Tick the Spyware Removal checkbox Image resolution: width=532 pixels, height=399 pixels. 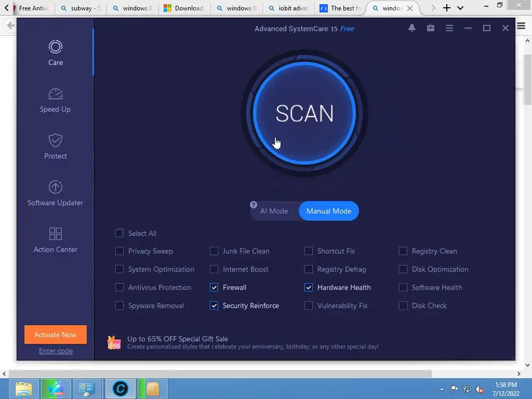click(x=119, y=305)
